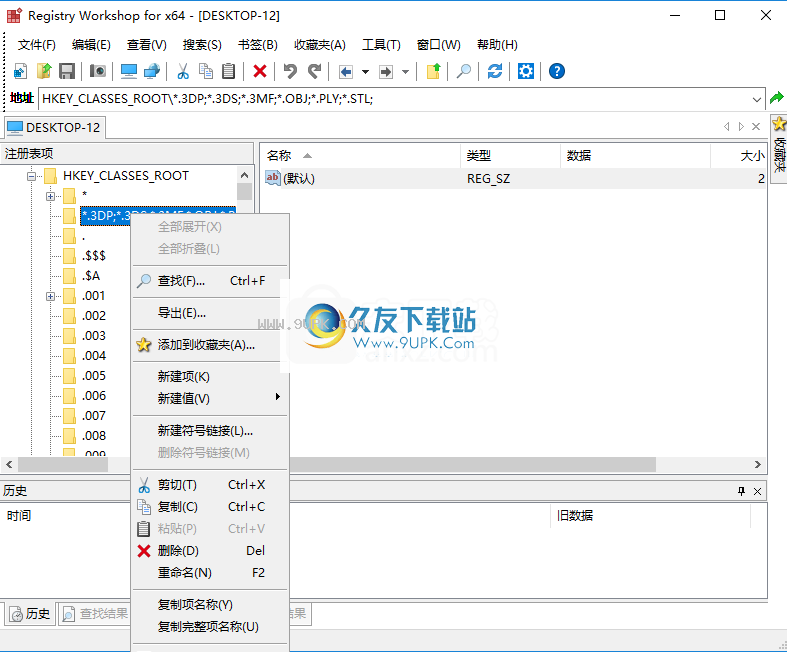
Task: Click the new registry file toolbar icon
Action: [x=21, y=71]
